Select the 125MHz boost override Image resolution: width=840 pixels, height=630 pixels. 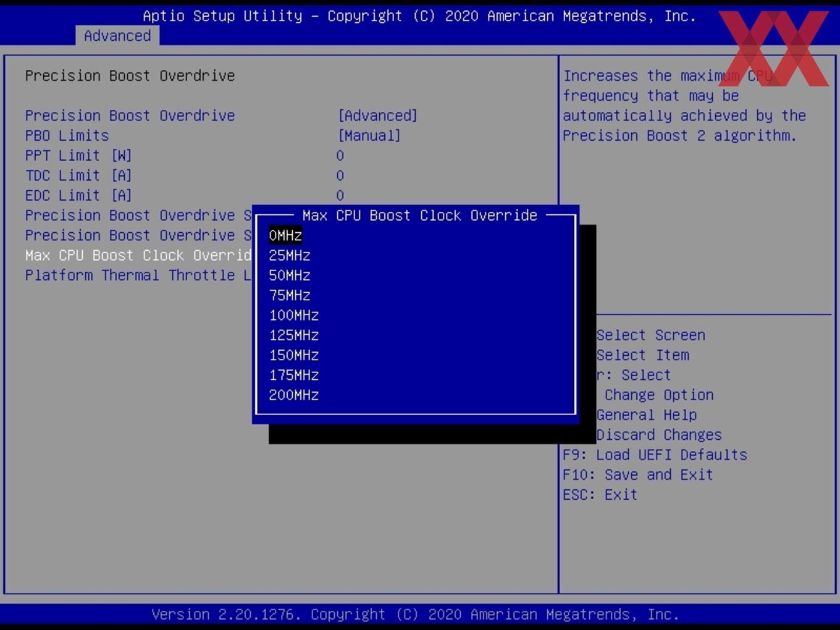tap(294, 335)
